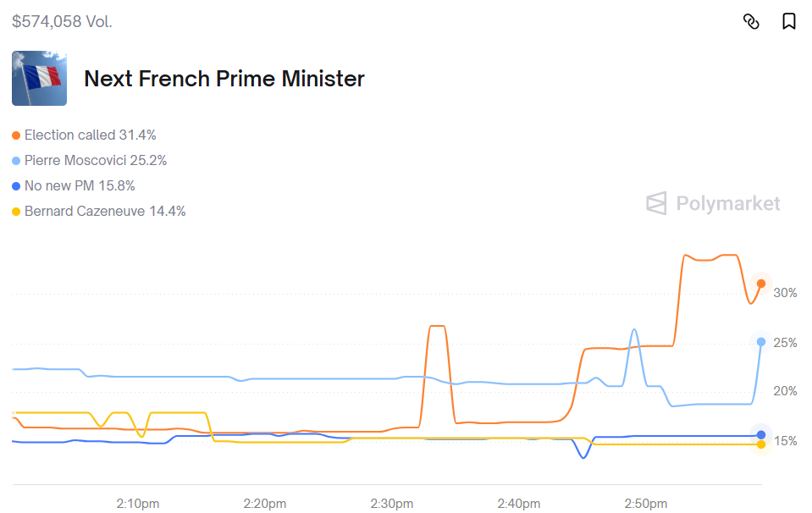The image size is (812, 513).
Task: Bookmark this market
Action: coord(788,21)
